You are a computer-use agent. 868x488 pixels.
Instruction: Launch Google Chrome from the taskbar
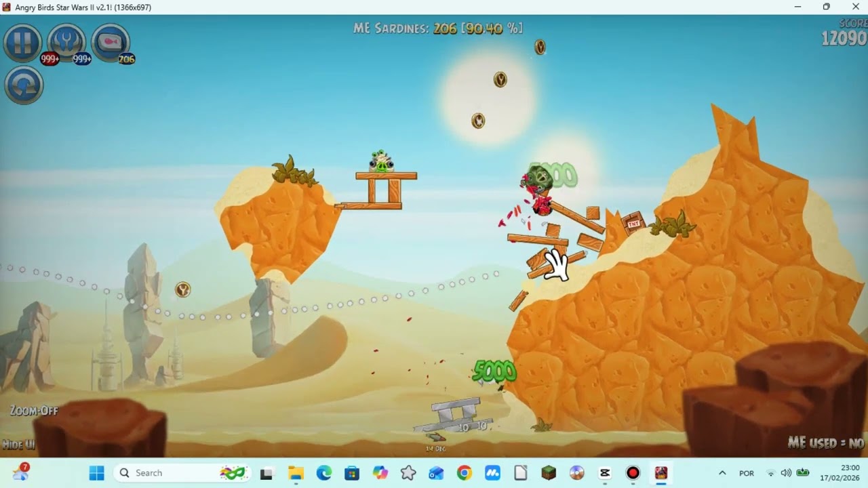click(464, 473)
